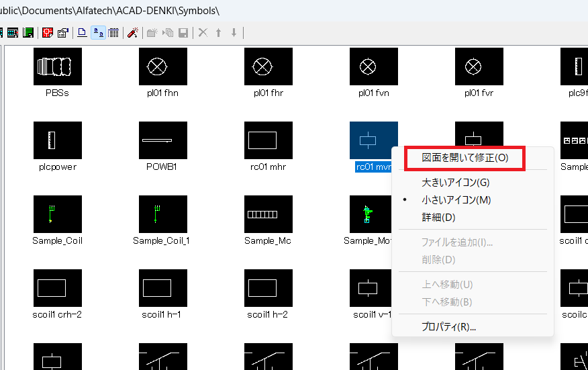Image resolution: width=588 pixels, height=370 pixels.
Task: Select the pl01 fvr lamp symbol
Action: click(479, 66)
